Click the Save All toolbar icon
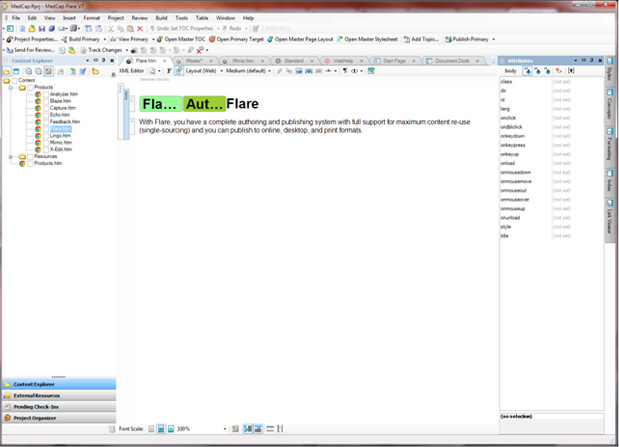 pos(51,28)
